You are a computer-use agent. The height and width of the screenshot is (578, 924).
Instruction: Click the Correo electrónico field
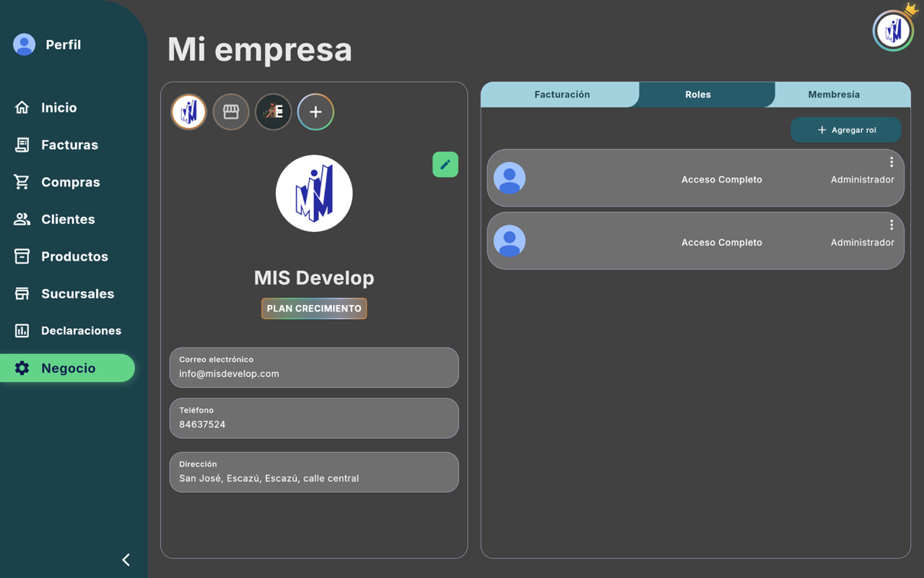tap(314, 367)
